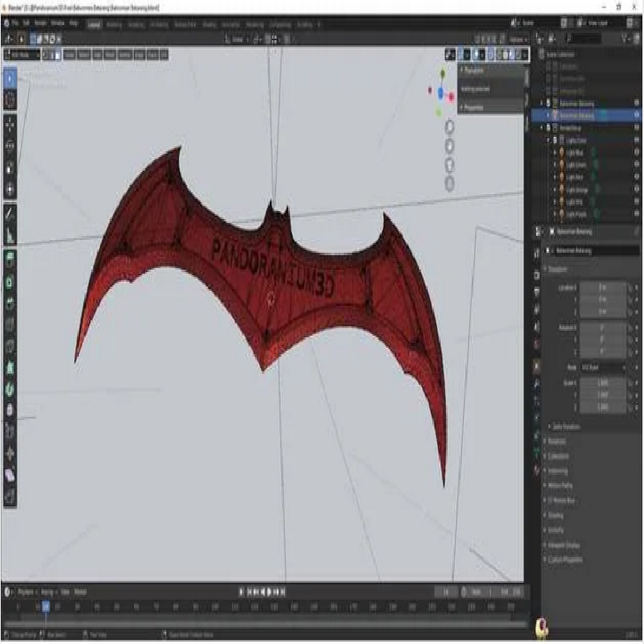Click the Scale Z value field
This screenshot has height=644, width=644.
coord(603,407)
